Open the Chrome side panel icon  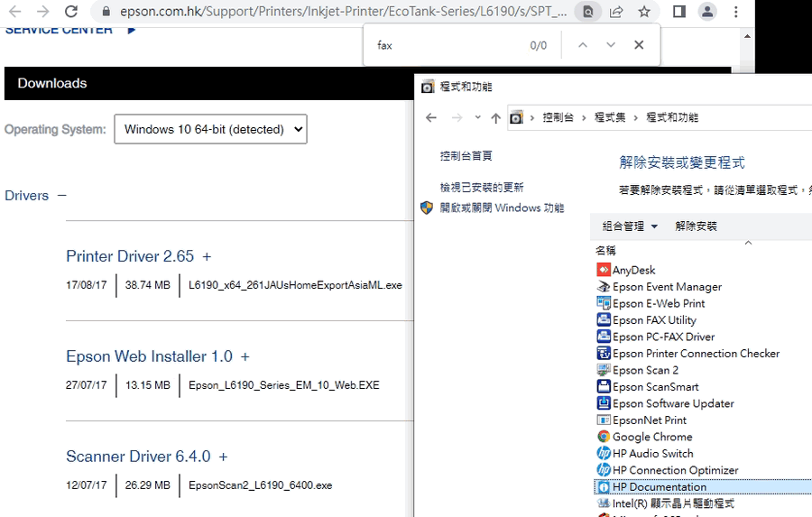tap(679, 12)
